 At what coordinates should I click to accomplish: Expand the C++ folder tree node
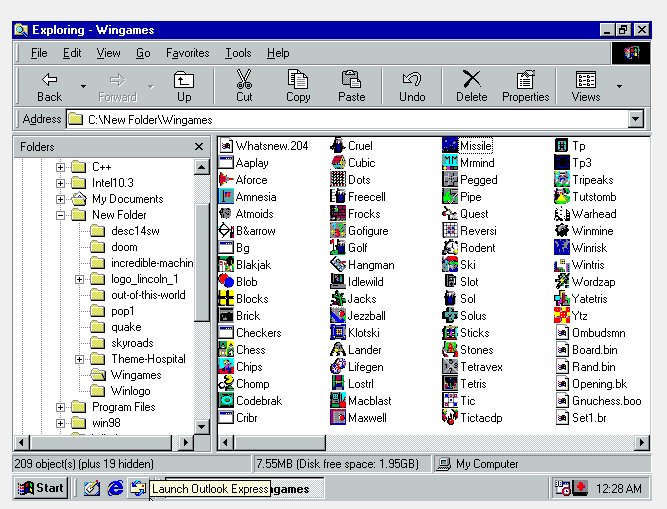tap(60, 167)
